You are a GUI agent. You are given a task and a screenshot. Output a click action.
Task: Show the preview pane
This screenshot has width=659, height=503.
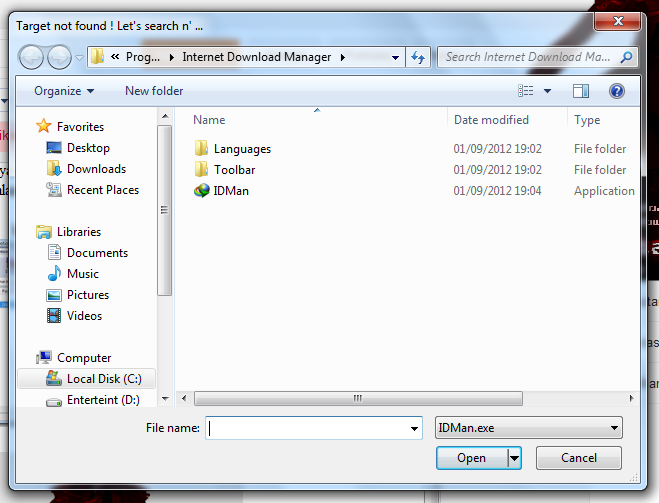[581, 91]
